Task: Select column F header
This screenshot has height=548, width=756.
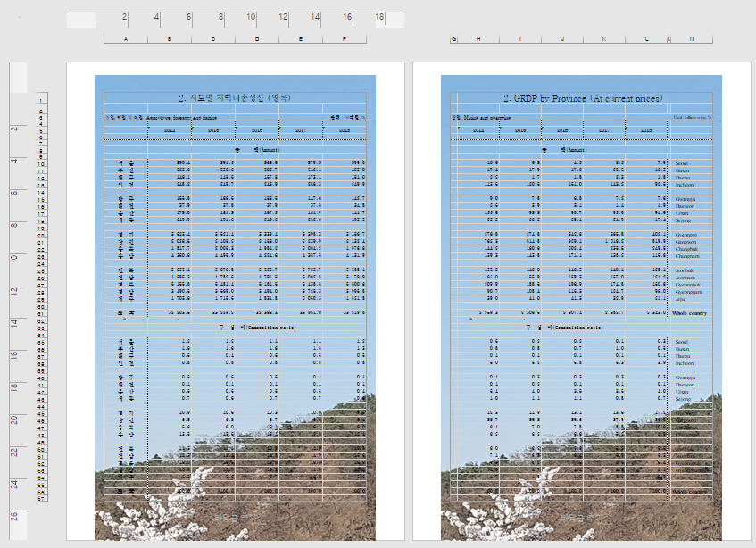Action: 345,39
